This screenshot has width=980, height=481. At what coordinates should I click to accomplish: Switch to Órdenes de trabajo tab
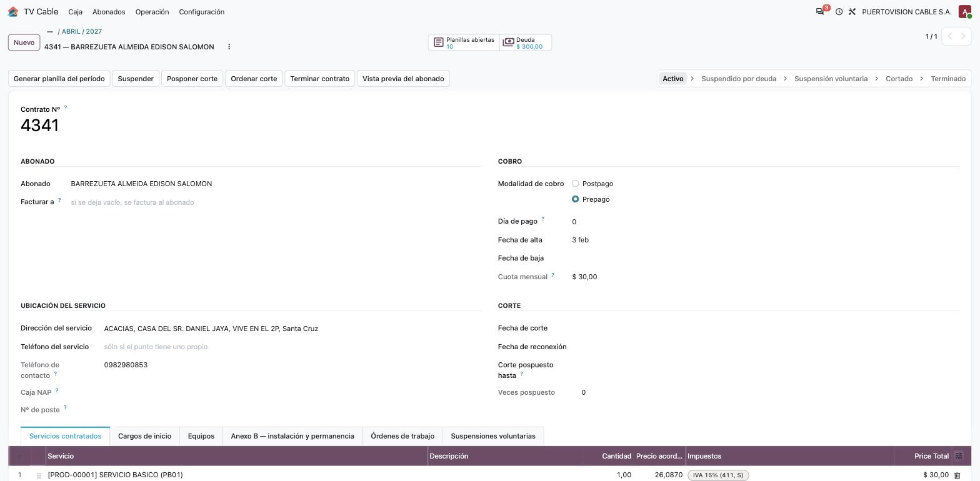[402, 436]
